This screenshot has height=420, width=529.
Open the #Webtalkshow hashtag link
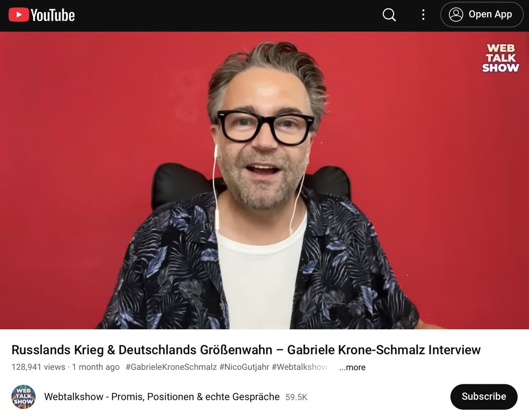click(299, 367)
